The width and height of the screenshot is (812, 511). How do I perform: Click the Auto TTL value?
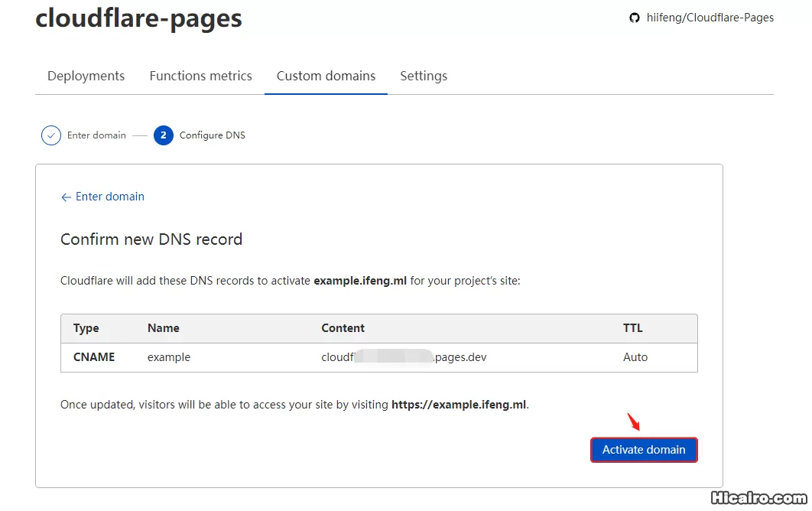(x=635, y=356)
